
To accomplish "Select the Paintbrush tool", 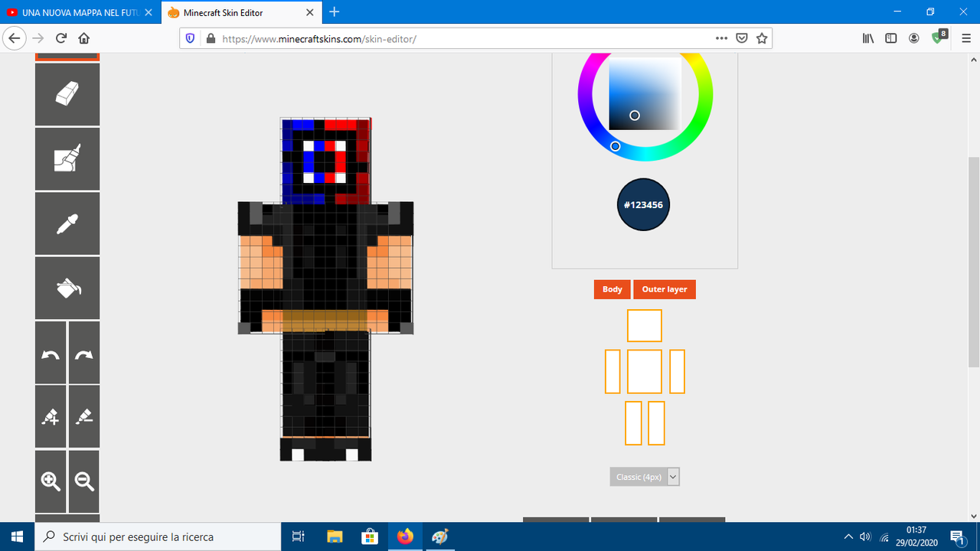I will pos(67,158).
